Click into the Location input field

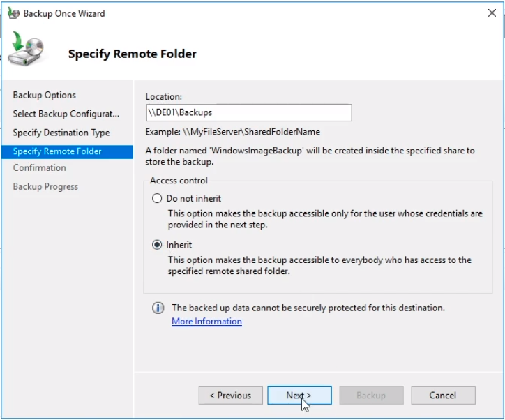248,113
